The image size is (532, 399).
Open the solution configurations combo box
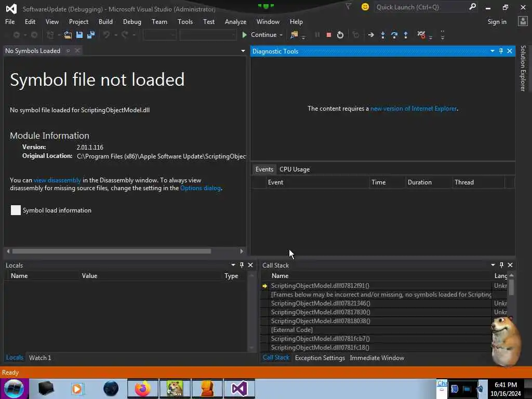click(x=159, y=35)
